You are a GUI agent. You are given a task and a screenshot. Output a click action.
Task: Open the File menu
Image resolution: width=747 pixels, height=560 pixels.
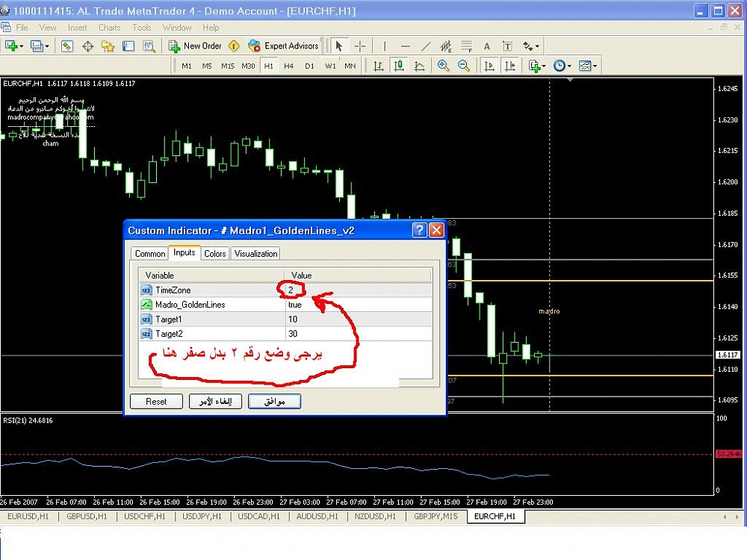[x=22, y=28]
